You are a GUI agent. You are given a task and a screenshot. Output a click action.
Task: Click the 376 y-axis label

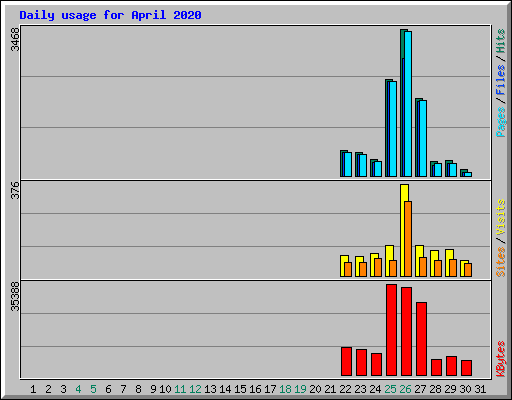[x=15, y=190]
